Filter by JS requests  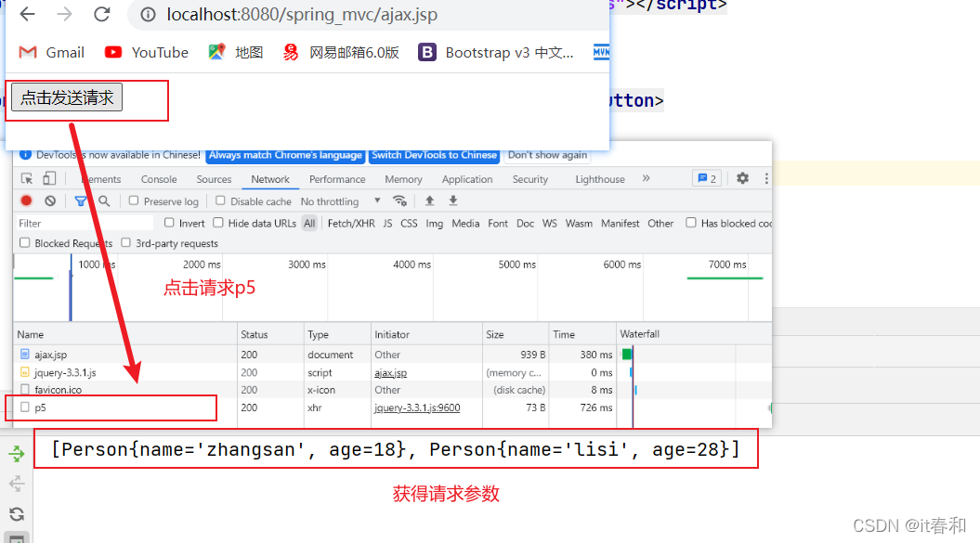click(x=387, y=223)
